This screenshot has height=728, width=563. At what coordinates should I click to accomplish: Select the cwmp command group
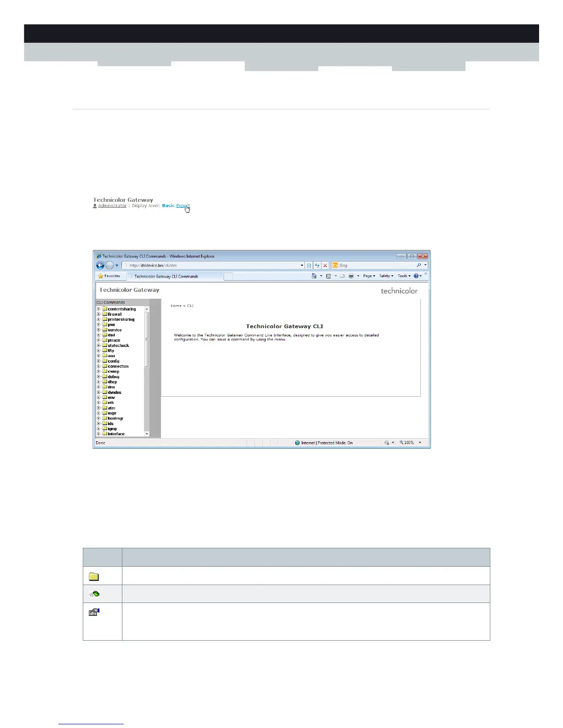tap(114, 371)
